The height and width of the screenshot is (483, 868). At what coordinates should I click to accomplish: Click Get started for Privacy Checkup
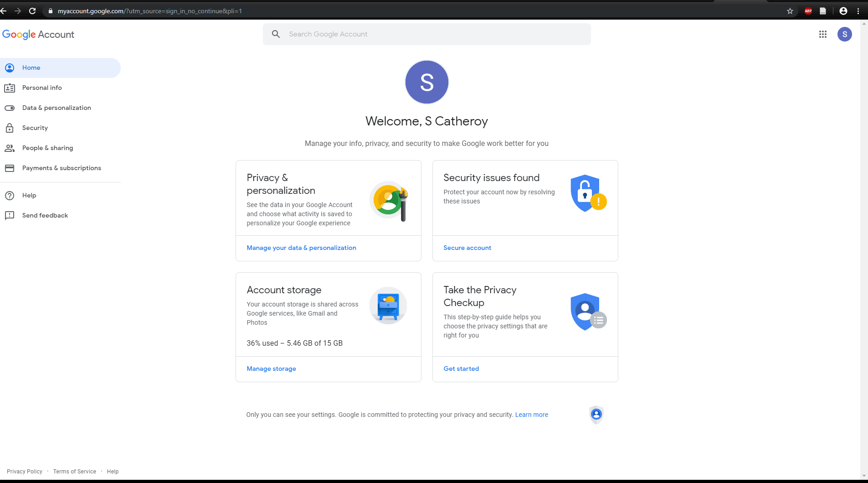461,369
